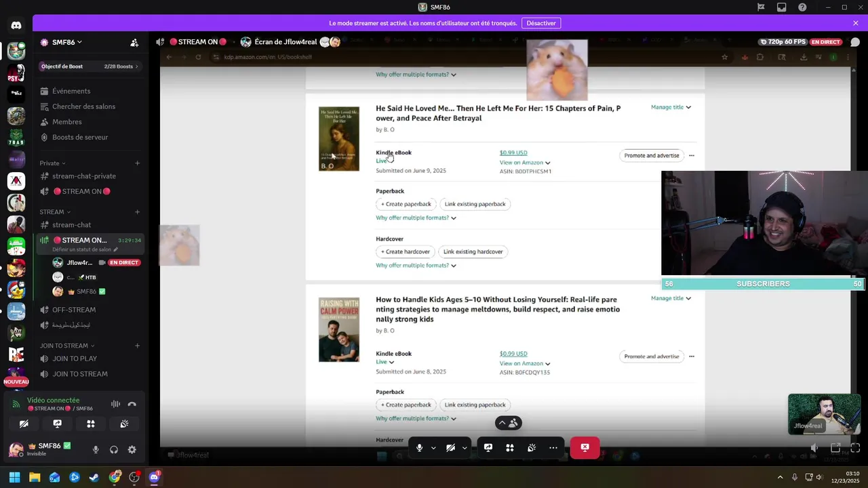The height and width of the screenshot is (488, 868).
Task: Adjust stream volume speaker icon
Action: click(x=814, y=448)
